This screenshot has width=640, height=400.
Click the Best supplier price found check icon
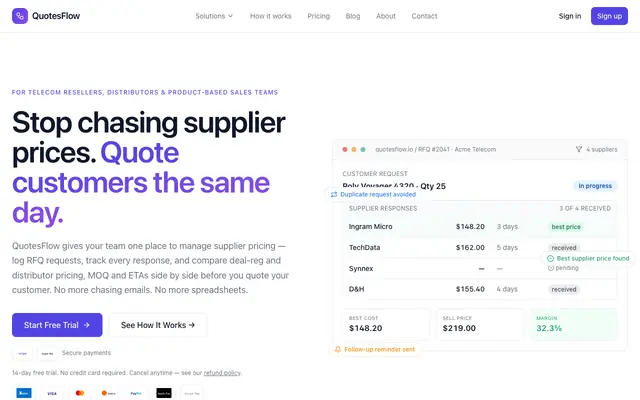pos(550,258)
